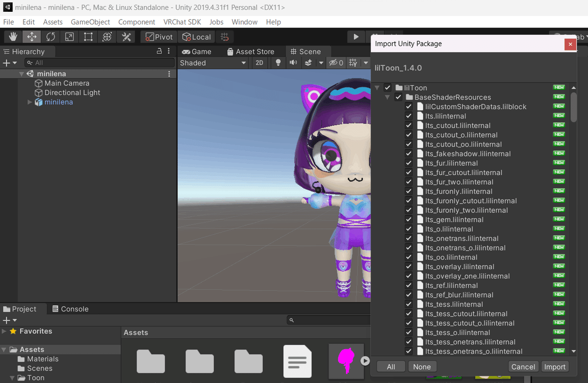Toggle Pivot handle position
The width and height of the screenshot is (588, 383).
pyautogui.click(x=159, y=37)
